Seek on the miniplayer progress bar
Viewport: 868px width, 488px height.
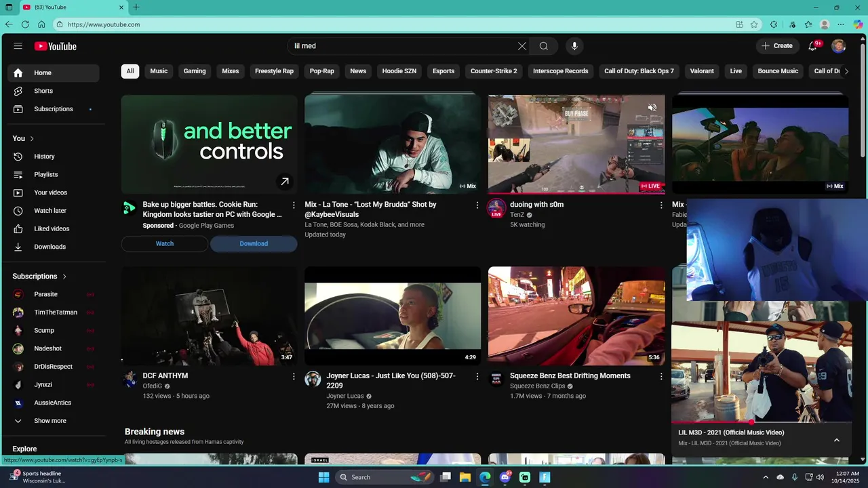[762, 422]
